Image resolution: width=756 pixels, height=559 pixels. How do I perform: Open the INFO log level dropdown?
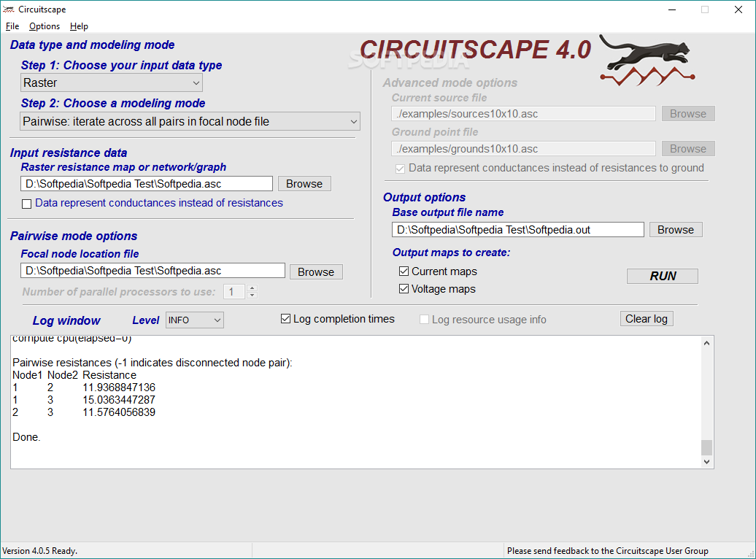(x=195, y=320)
